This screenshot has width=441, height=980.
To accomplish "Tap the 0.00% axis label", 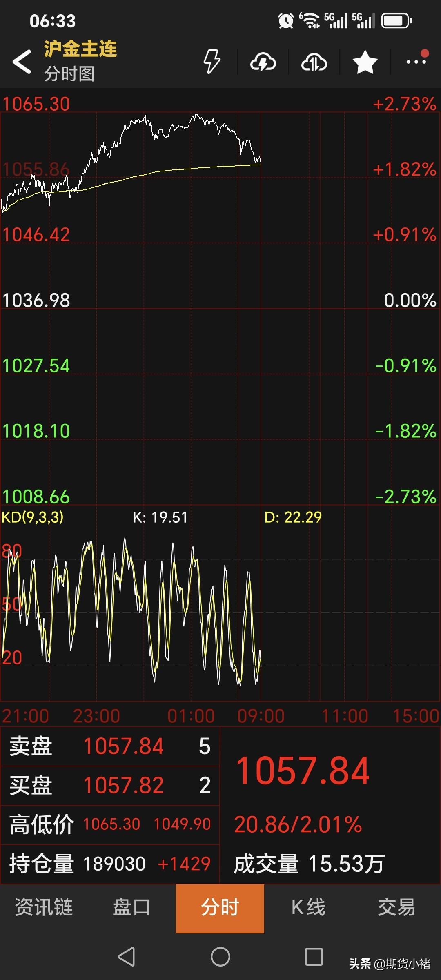I will (410, 301).
